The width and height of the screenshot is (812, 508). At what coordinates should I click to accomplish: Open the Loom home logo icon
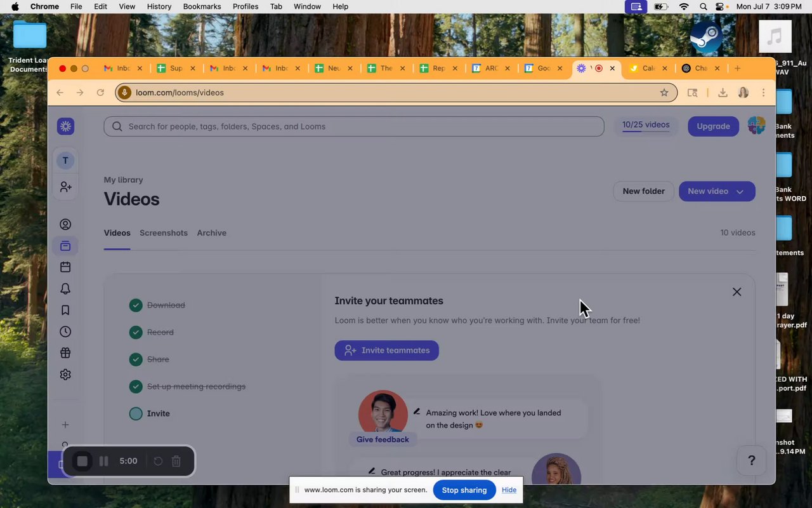[65, 126]
